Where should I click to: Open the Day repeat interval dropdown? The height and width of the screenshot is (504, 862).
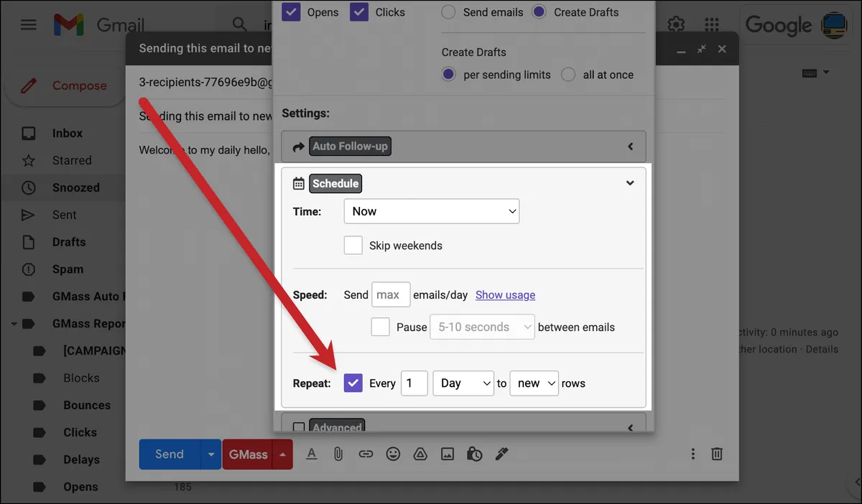(463, 383)
